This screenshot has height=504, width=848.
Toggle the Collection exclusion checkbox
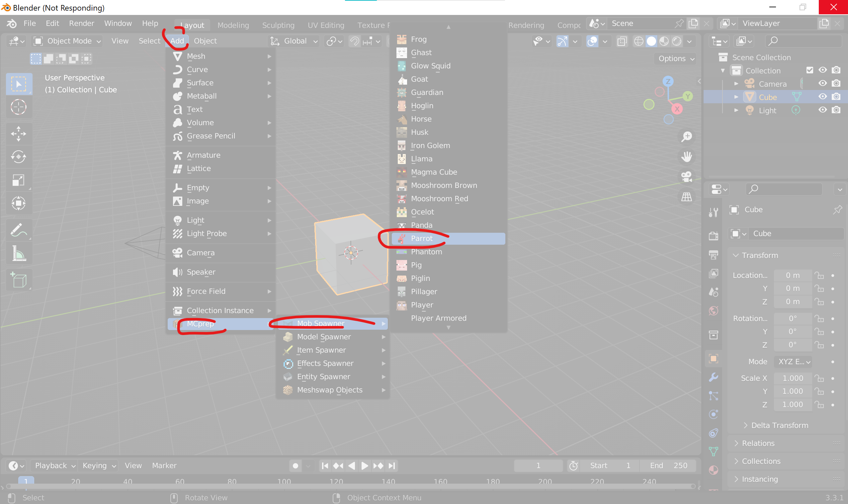(810, 70)
